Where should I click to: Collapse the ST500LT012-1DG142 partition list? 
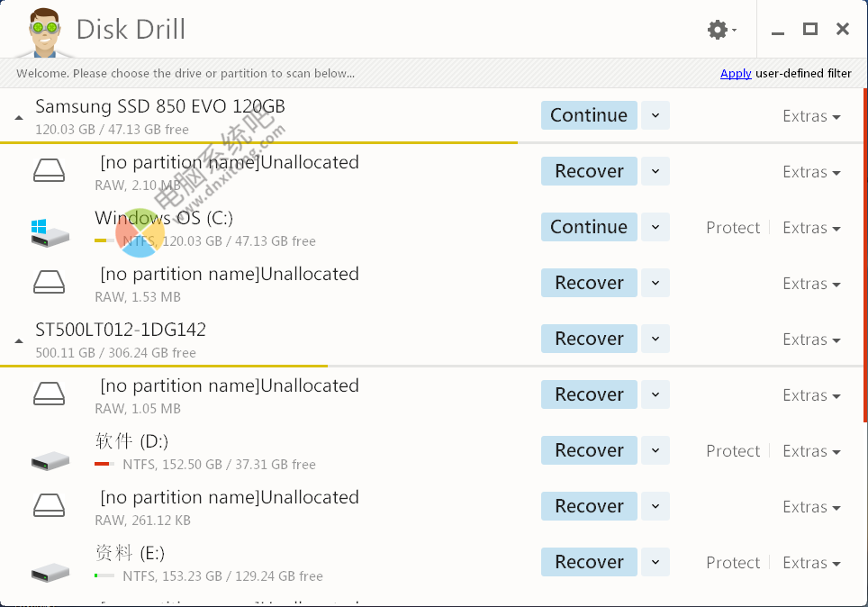tap(19, 340)
